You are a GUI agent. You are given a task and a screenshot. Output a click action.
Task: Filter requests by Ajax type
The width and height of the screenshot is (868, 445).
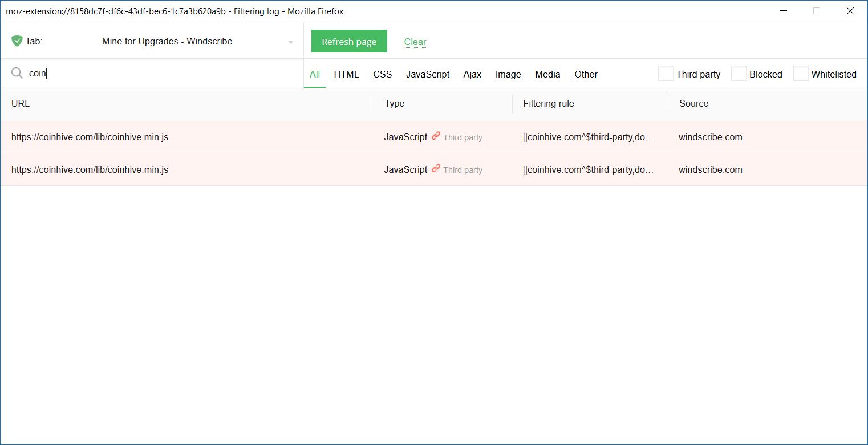(x=472, y=74)
